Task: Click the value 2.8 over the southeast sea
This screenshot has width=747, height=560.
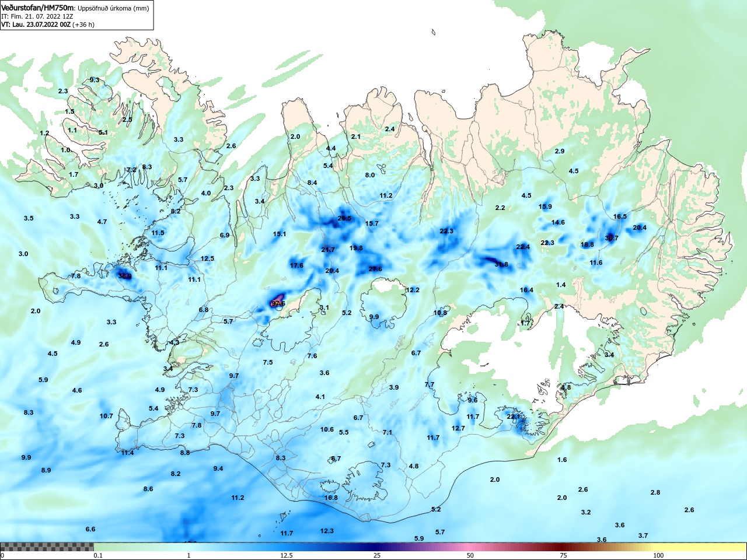Action: point(655,492)
